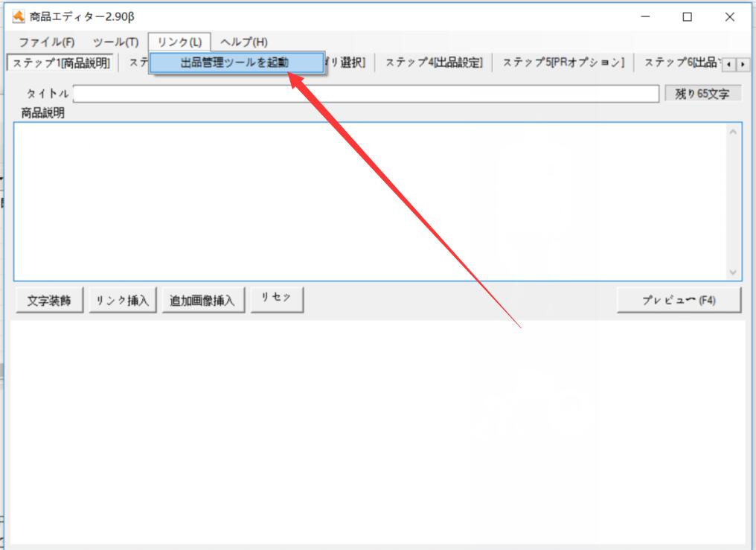Screen dimensions: 756x550
Task: Open the ヘルプ(H) menu
Action: (244, 42)
